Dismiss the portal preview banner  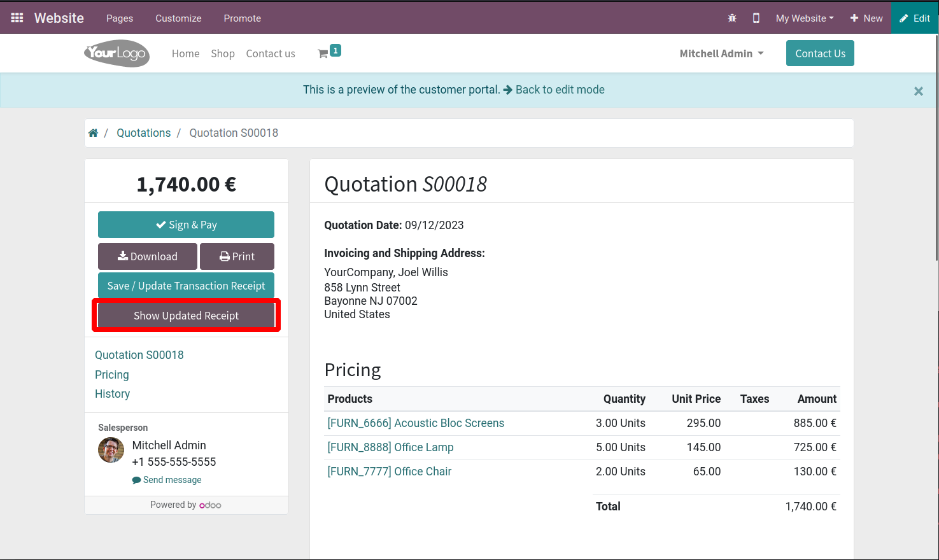918,91
